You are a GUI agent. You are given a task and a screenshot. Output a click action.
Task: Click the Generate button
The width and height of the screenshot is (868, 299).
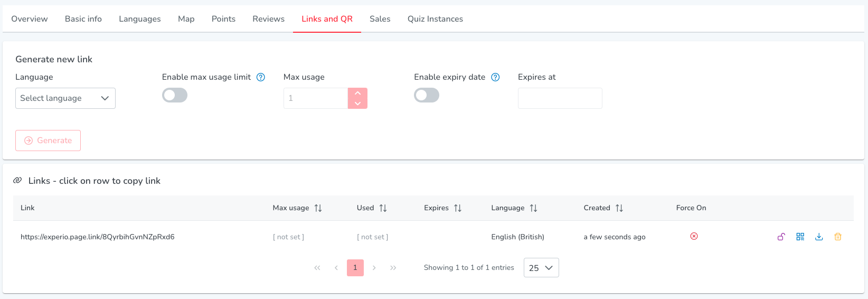point(48,141)
